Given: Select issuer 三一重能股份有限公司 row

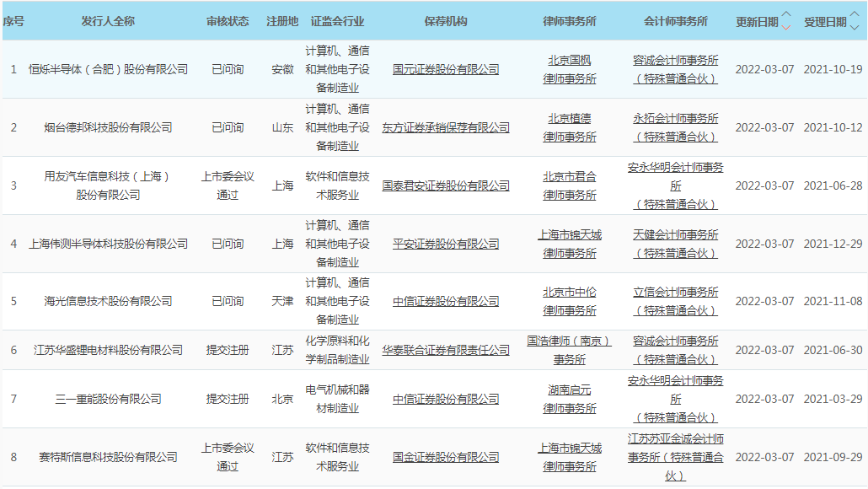Looking at the screenshot, I should pyautogui.click(x=108, y=399).
